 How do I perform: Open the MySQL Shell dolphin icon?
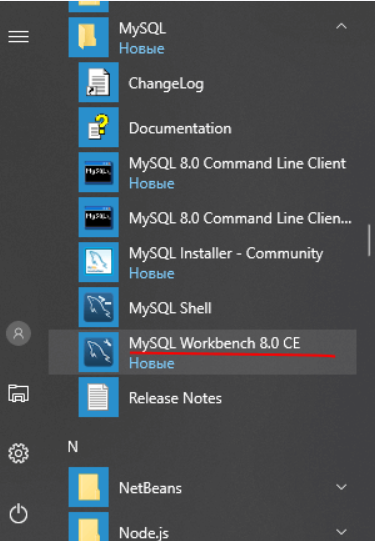pos(99,307)
